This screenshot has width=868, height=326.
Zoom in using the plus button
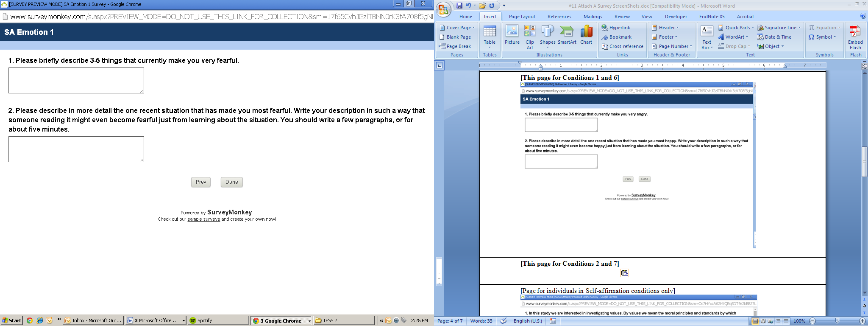[862, 321]
